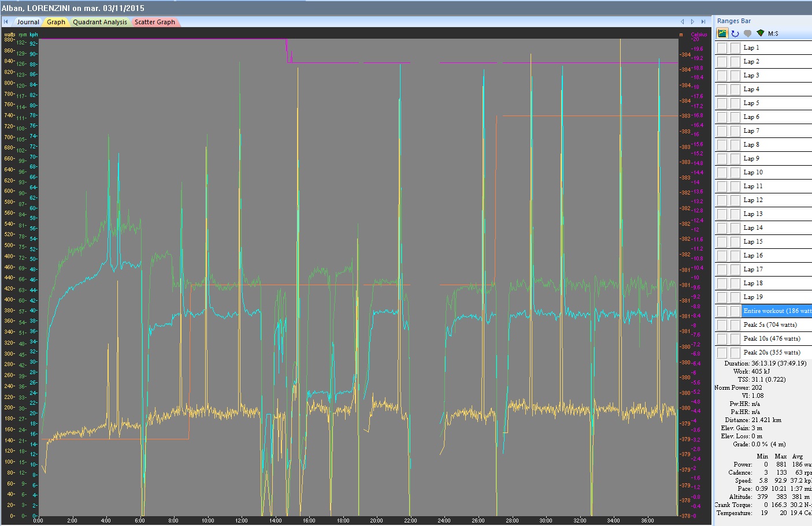The width and height of the screenshot is (812, 526).
Task: Select Lap 9 in the ranges list
Action: (777, 158)
